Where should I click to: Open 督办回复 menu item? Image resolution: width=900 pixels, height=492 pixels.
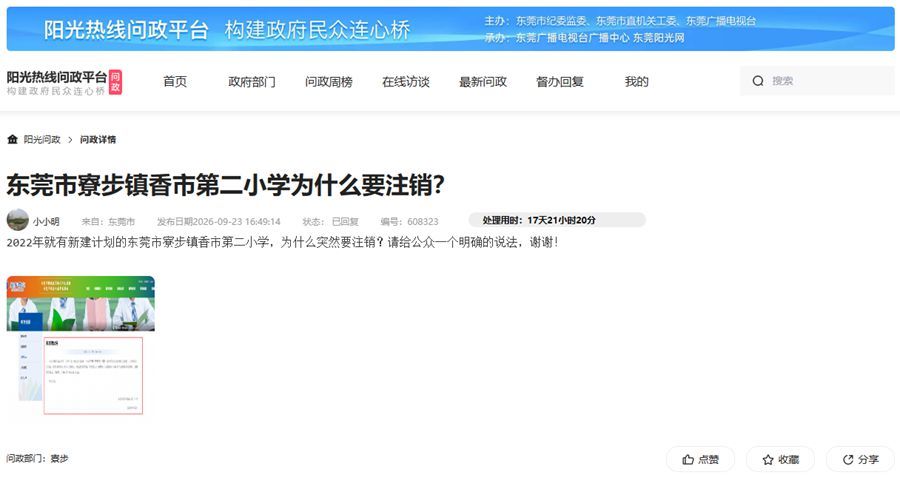click(560, 82)
